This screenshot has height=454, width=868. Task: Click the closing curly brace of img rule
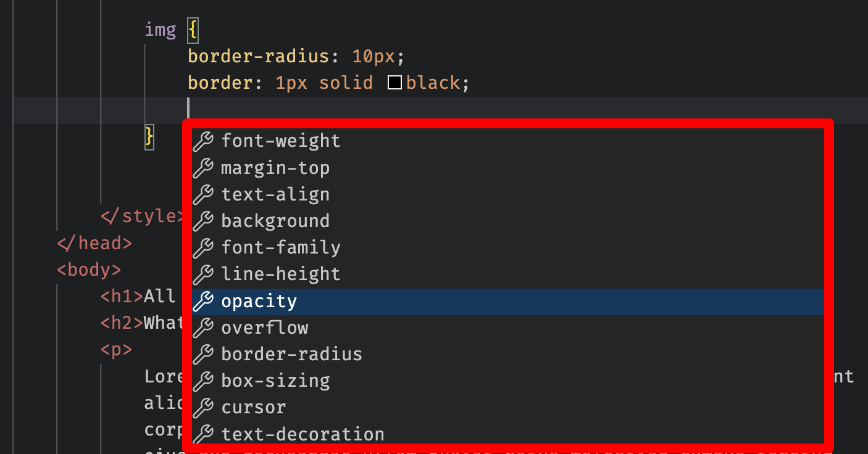click(149, 136)
